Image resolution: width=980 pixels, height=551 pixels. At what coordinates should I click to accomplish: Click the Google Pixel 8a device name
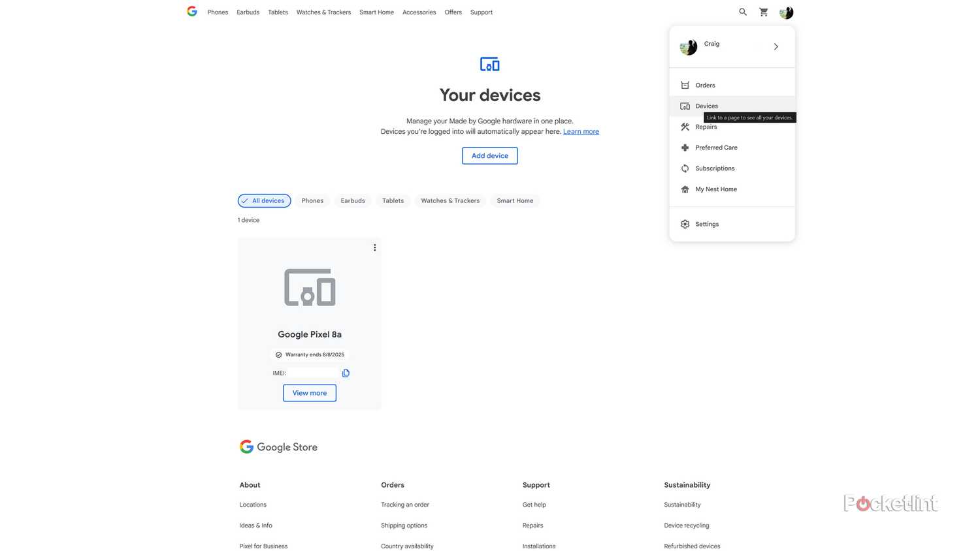coord(310,334)
